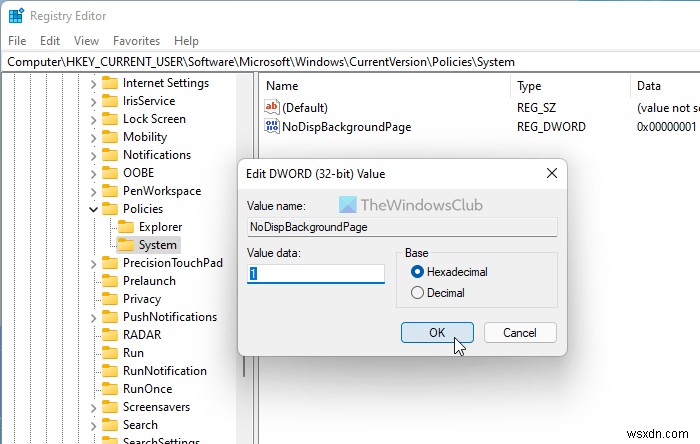Open the View menu

86,41
